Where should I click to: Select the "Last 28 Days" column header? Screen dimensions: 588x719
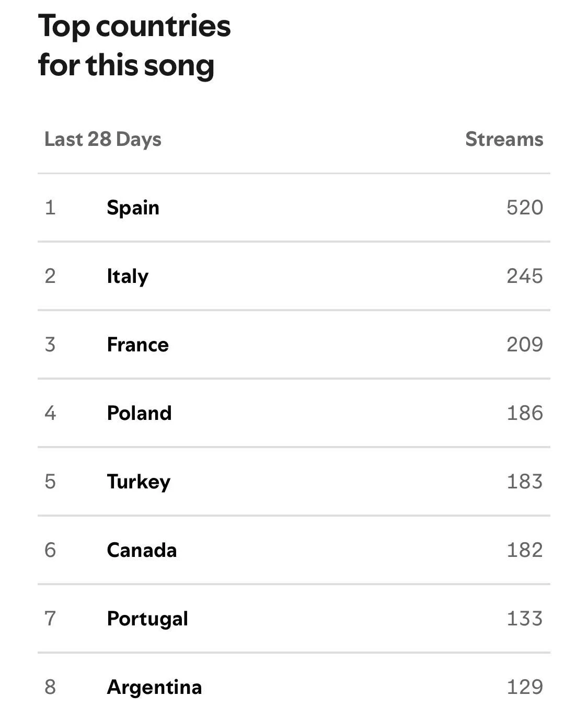point(103,139)
